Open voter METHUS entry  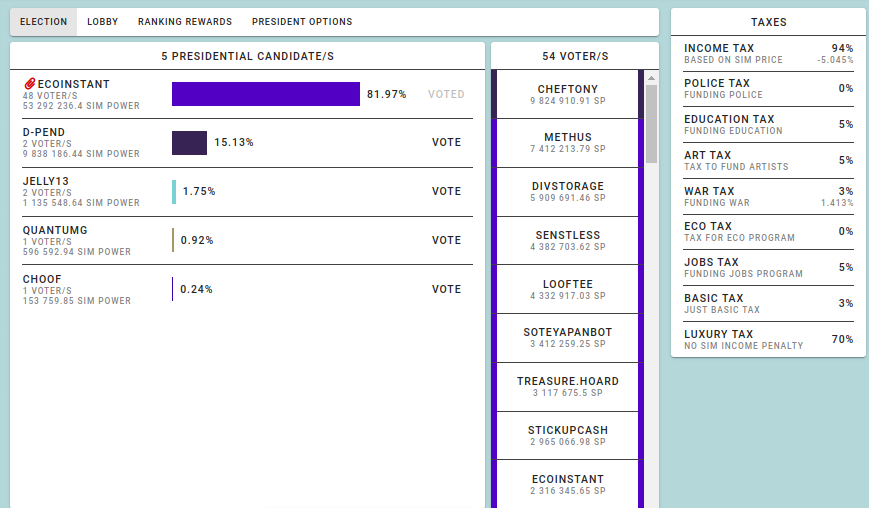click(x=567, y=142)
